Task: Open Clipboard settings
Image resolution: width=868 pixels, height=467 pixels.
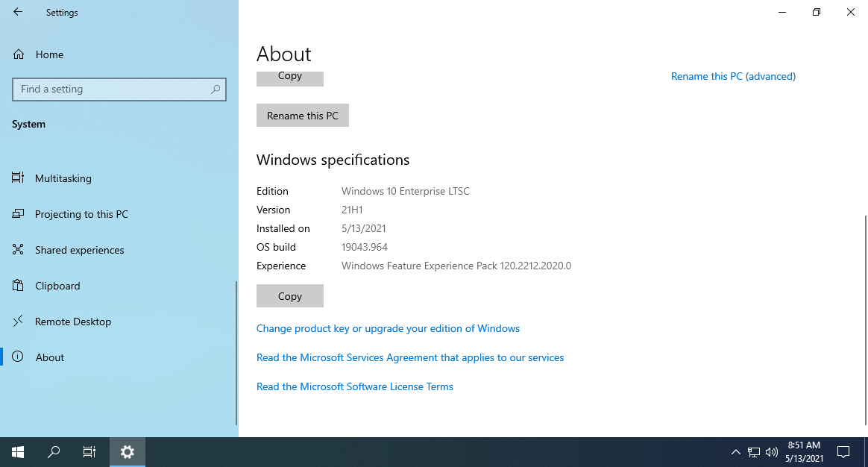Action: click(x=57, y=286)
